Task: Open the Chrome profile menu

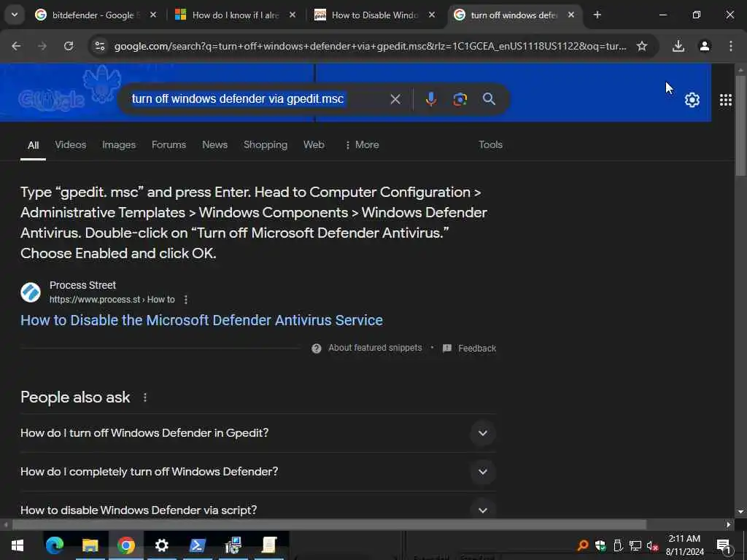Action: coord(705,46)
